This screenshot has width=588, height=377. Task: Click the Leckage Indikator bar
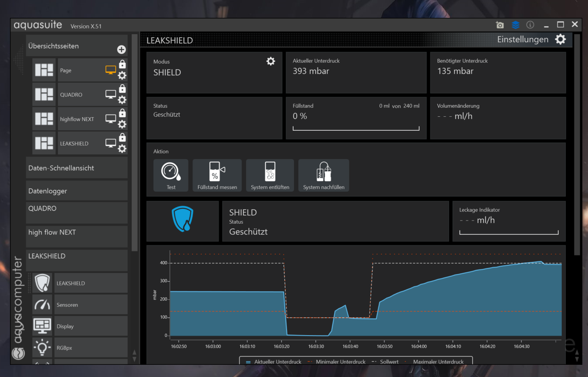[509, 232]
